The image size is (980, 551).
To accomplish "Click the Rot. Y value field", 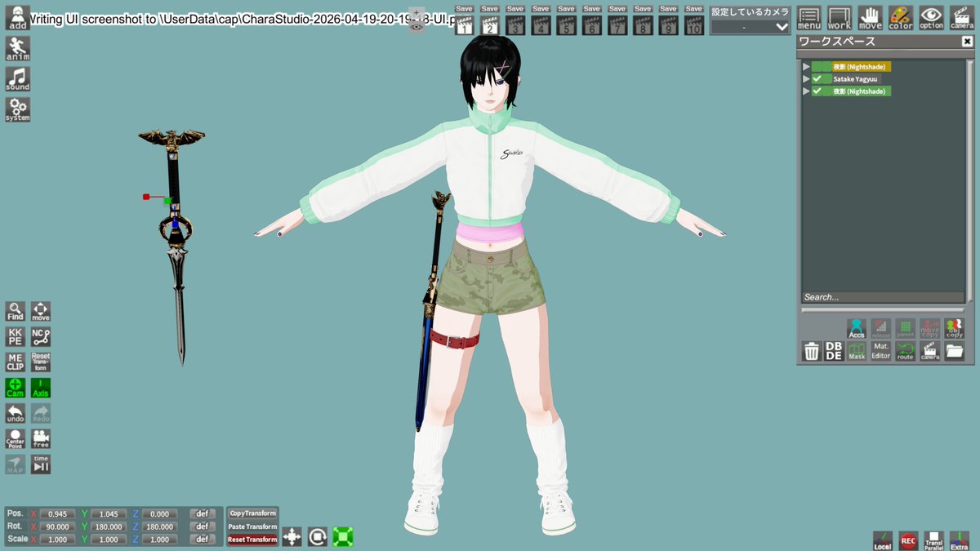I will pyautogui.click(x=109, y=527).
